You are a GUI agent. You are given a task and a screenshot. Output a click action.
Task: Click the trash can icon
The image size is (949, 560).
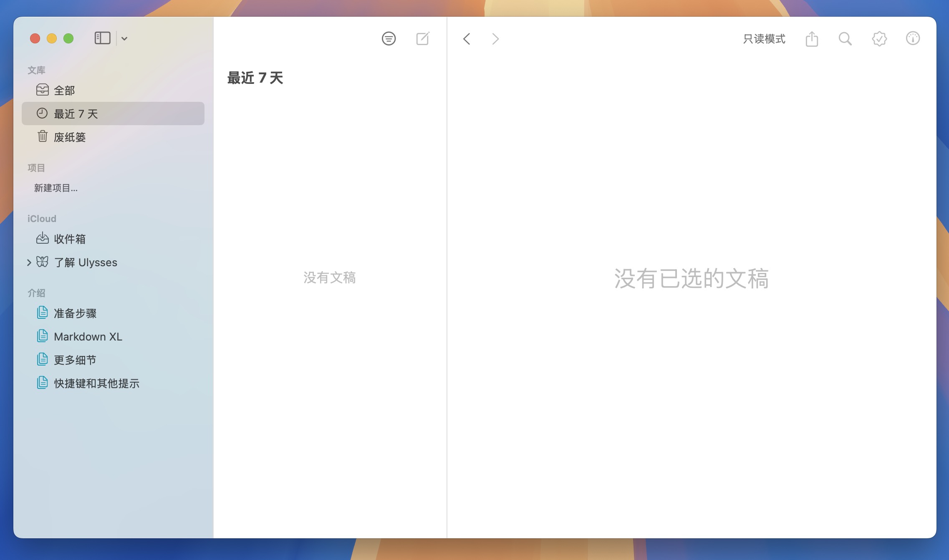(42, 136)
